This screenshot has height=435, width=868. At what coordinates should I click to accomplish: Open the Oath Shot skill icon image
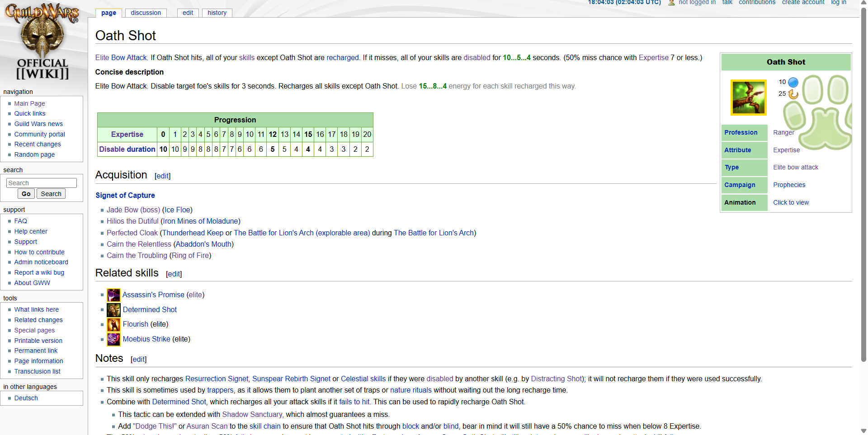point(748,98)
